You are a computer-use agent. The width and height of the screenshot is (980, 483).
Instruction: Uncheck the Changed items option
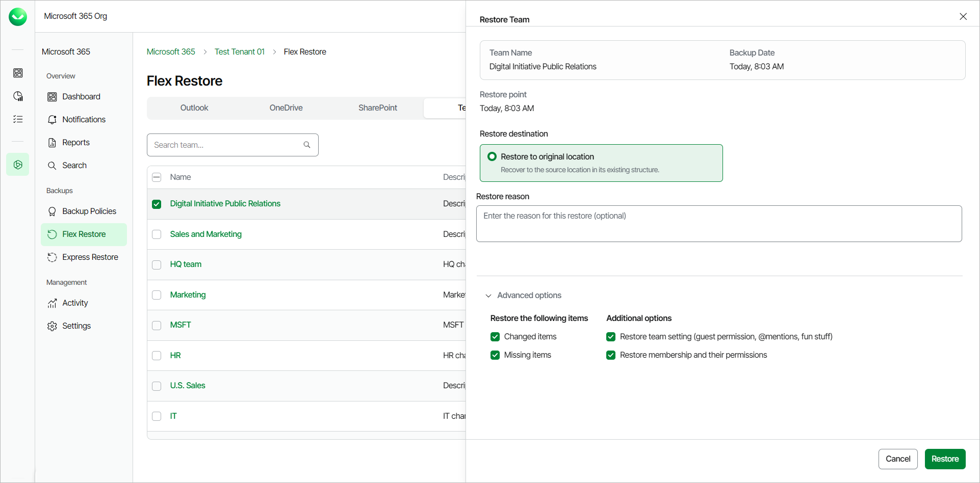click(x=495, y=337)
